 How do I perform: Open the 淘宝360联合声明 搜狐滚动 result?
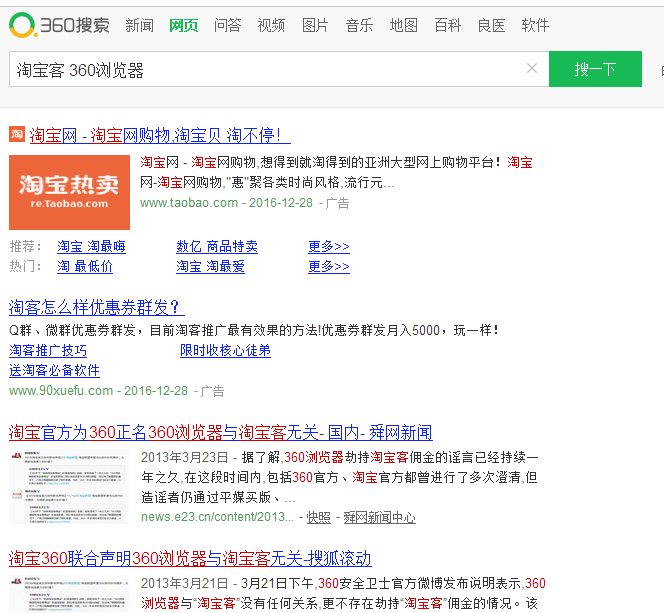pyautogui.click(x=190, y=559)
